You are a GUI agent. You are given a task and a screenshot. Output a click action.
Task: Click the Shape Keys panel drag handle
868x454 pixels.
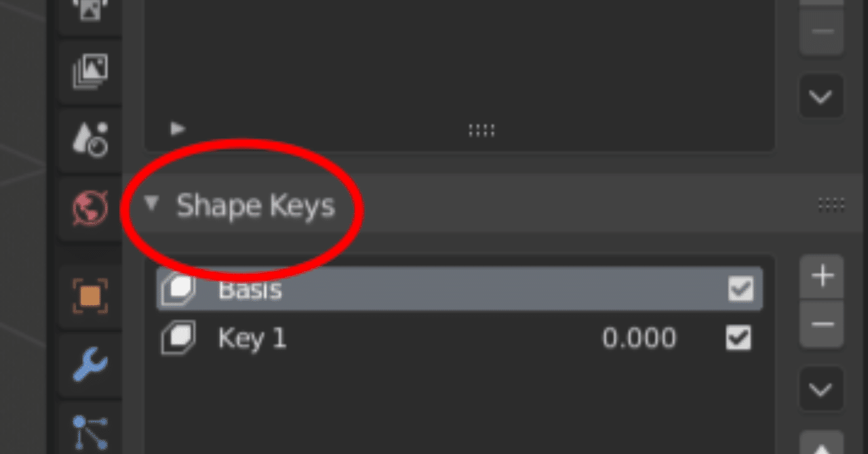[831, 204]
